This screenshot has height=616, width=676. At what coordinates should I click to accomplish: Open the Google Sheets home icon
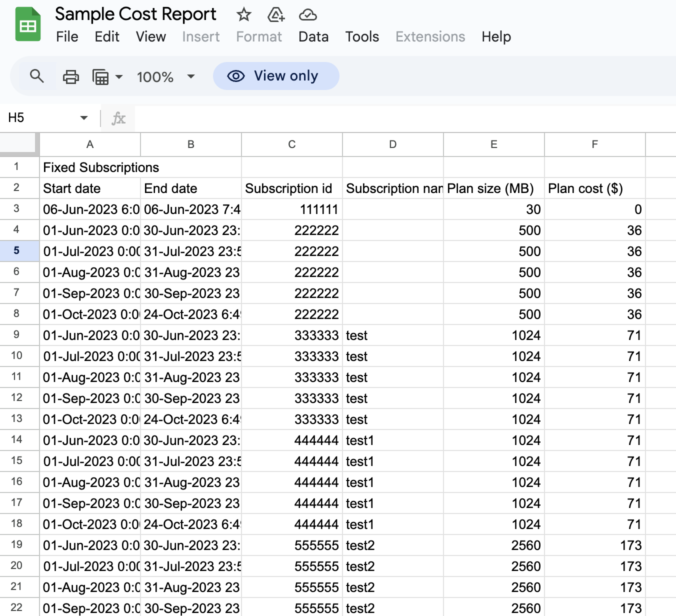pos(28,24)
